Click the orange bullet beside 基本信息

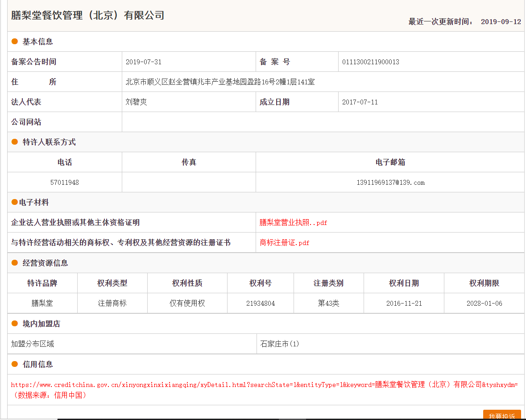pyautogui.click(x=15, y=42)
